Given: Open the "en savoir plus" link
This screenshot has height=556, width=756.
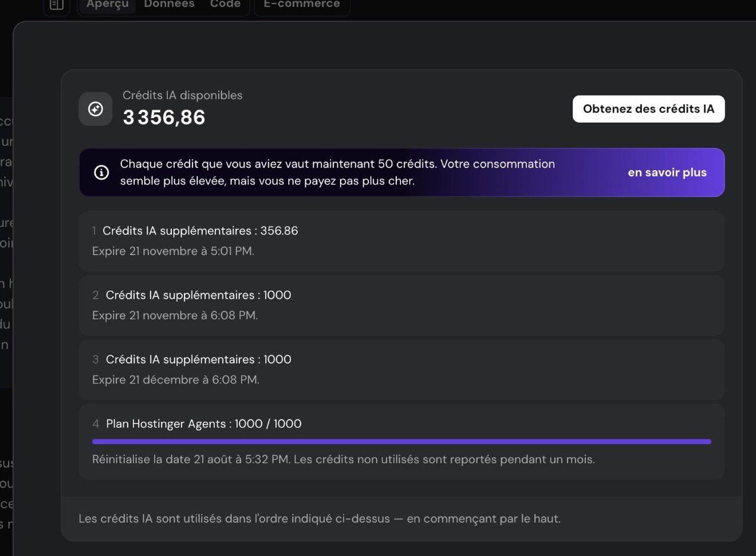Looking at the screenshot, I should tap(667, 173).
